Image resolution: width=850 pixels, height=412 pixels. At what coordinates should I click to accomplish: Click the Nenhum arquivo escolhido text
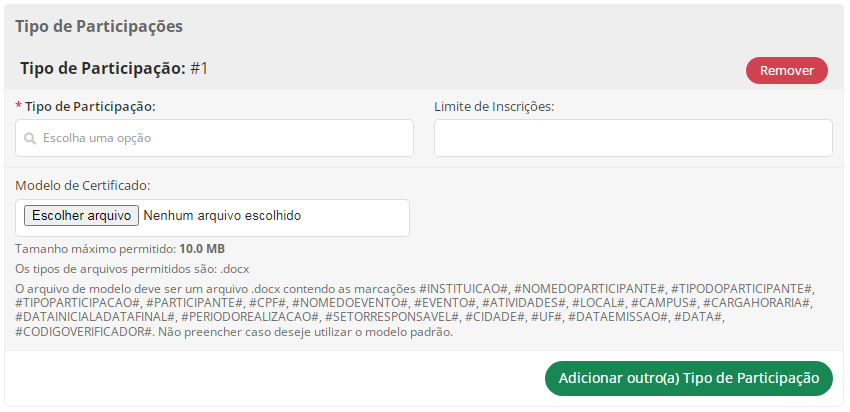[222, 216]
